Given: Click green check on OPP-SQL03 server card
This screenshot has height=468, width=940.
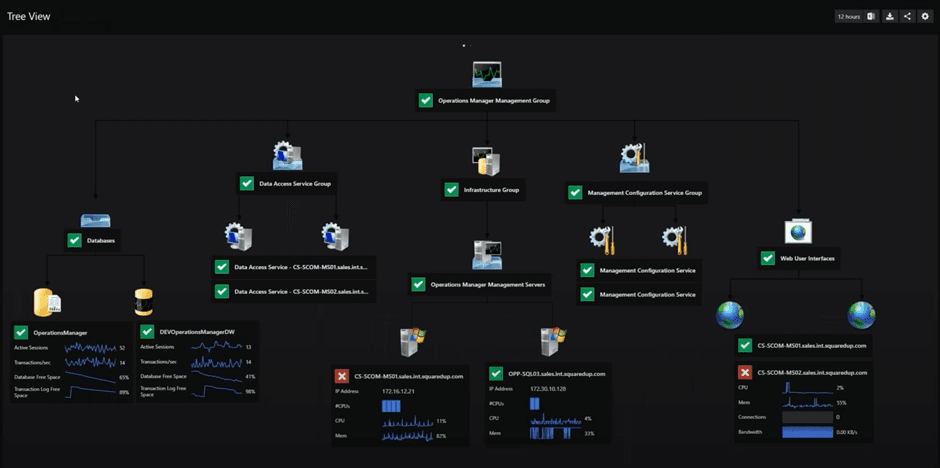Looking at the screenshot, I should pyautogui.click(x=496, y=373).
